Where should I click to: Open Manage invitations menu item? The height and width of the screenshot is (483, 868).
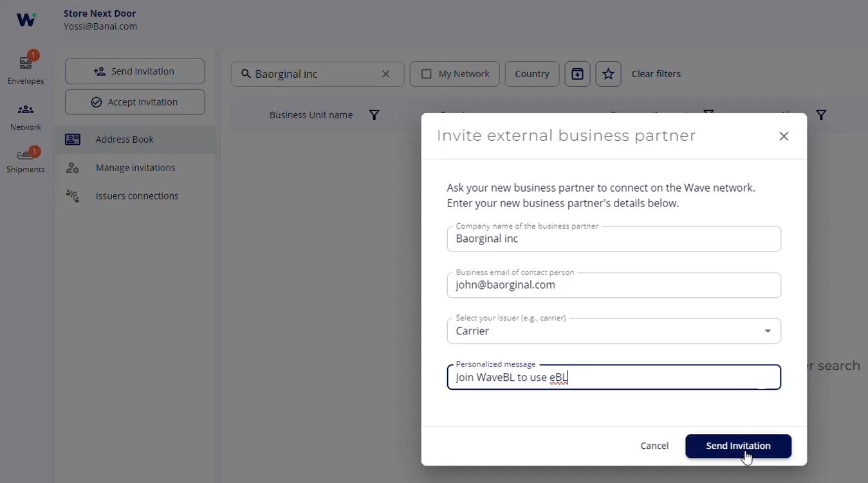click(135, 168)
